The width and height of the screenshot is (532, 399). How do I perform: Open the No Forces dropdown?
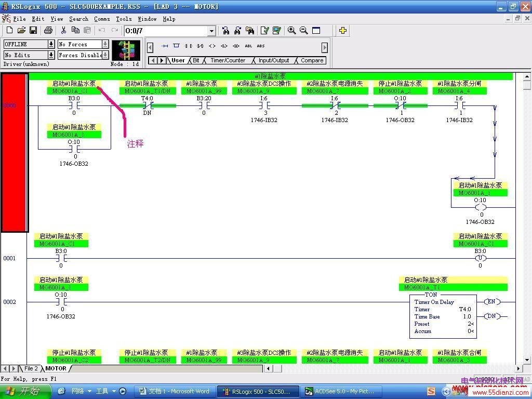(x=105, y=44)
